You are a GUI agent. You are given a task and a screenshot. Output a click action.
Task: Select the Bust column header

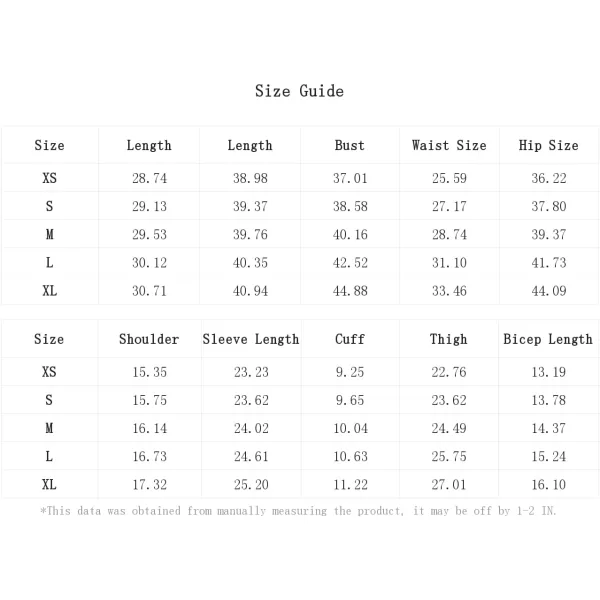(349, 145)
